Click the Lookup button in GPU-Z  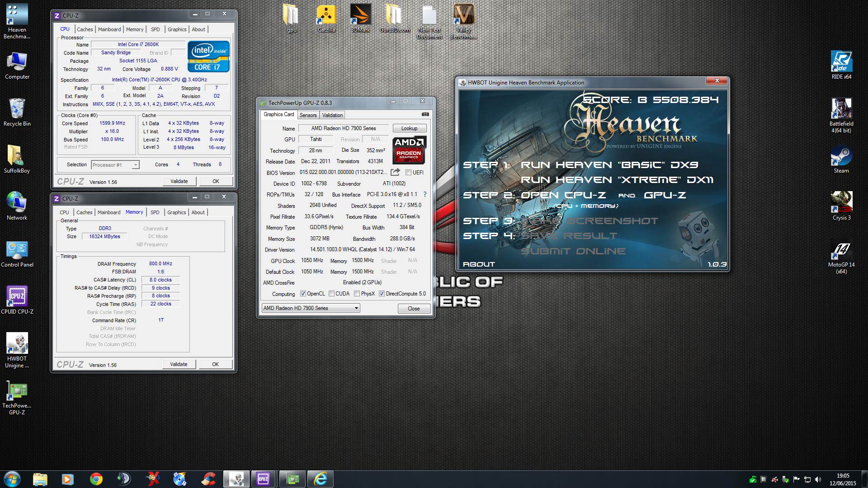[409, 128]
